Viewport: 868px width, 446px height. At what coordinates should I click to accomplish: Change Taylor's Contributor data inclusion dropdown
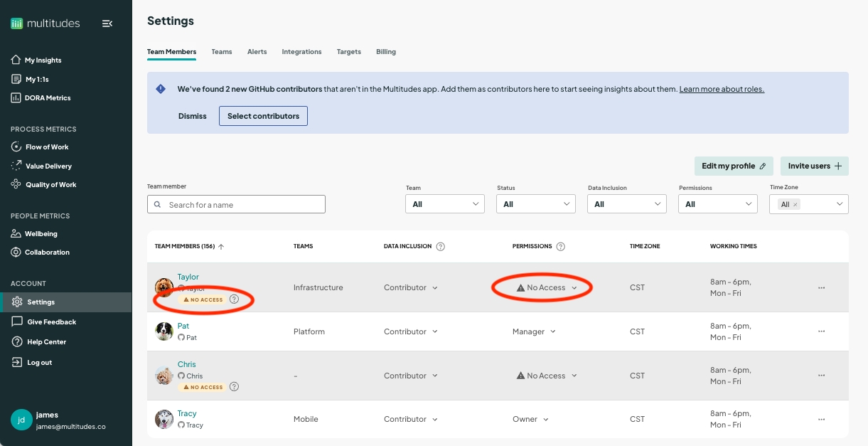point(410,288)
